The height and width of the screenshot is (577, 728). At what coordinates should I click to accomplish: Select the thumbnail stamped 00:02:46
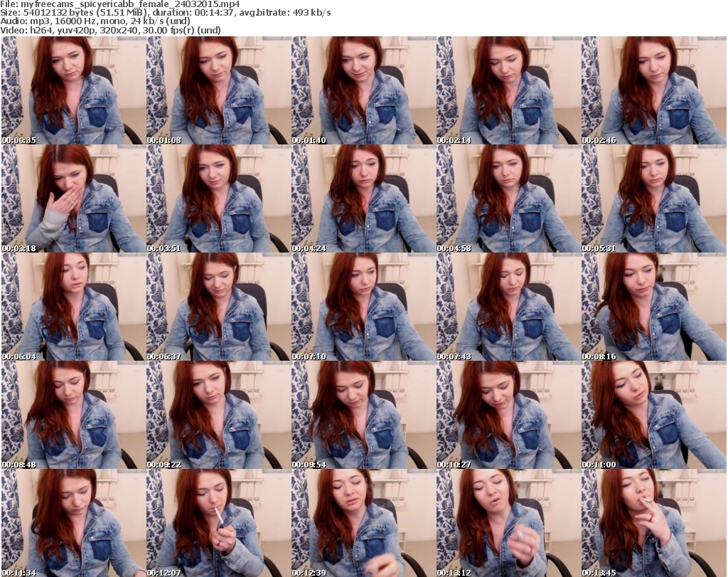coord(654,90)
